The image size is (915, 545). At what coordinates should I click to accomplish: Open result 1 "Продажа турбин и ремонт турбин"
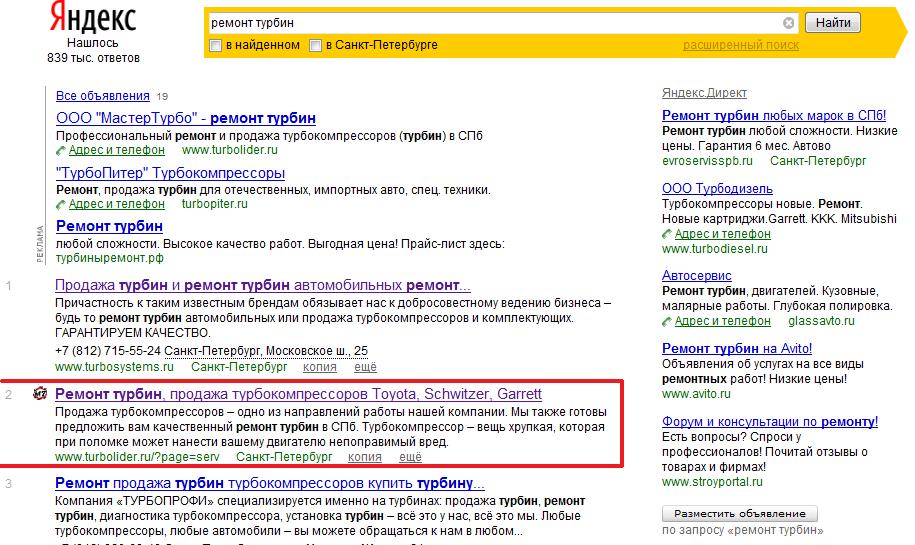tap(263, 285)
